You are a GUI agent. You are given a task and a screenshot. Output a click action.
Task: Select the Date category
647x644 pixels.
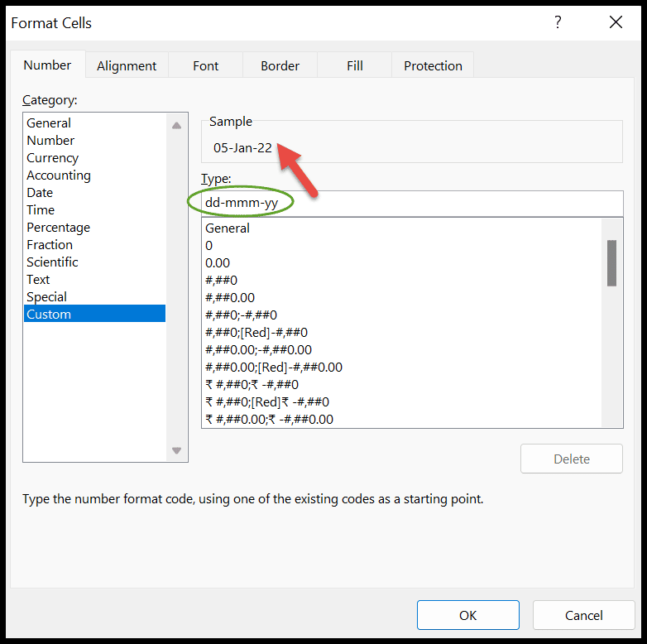click(x=95, y=192)
